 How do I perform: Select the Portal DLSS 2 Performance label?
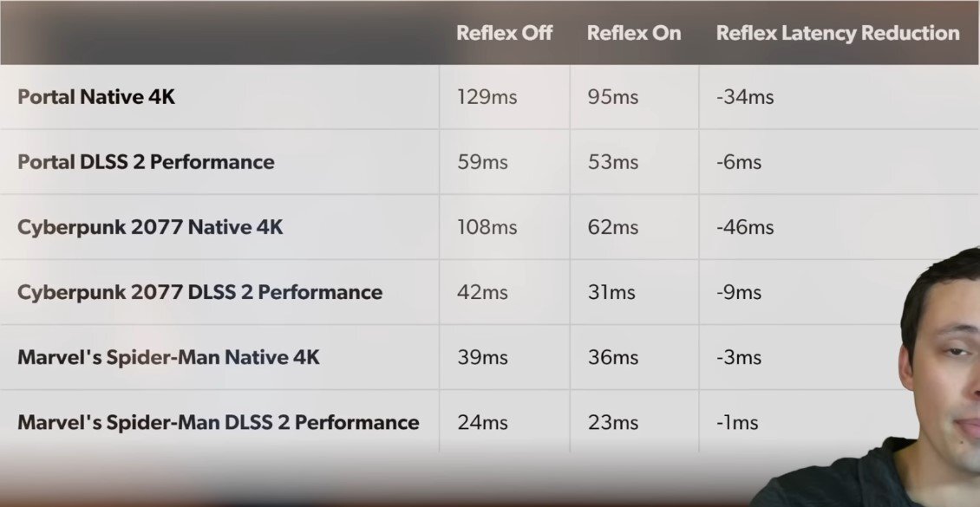click(146, 162)
